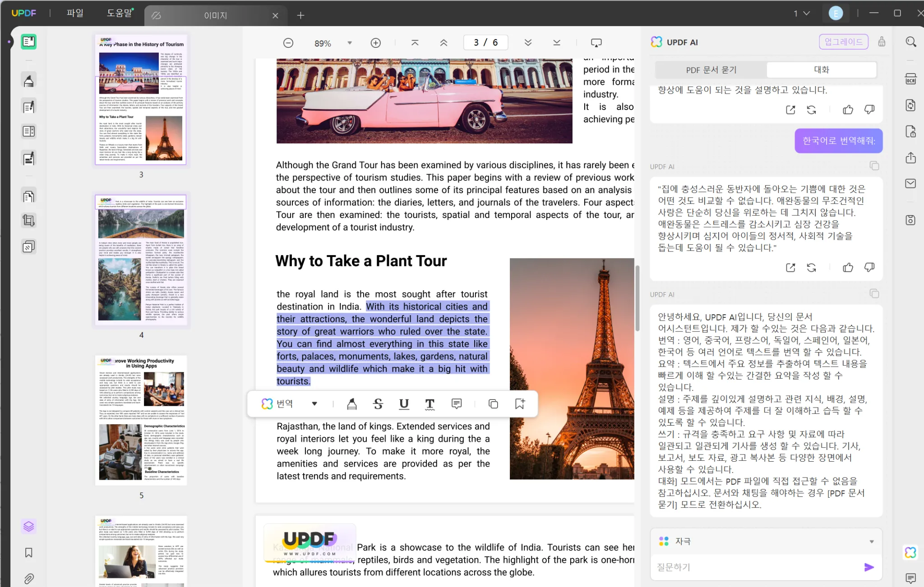Apply squiggly underline to the selection
Screen dimensions: 924x587
[x=430, y=404]
